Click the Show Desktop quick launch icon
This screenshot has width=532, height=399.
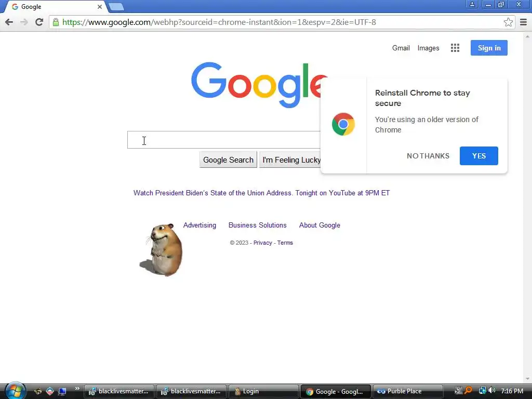click(62, 391)
